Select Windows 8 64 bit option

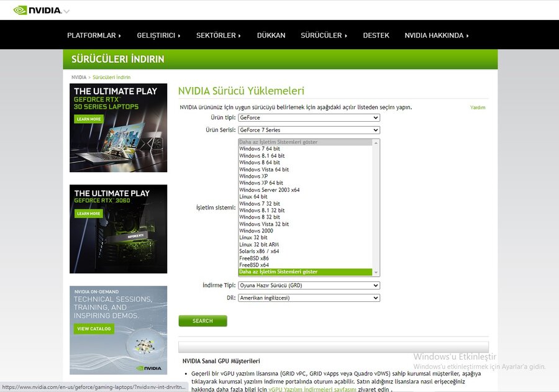point(305,162)
